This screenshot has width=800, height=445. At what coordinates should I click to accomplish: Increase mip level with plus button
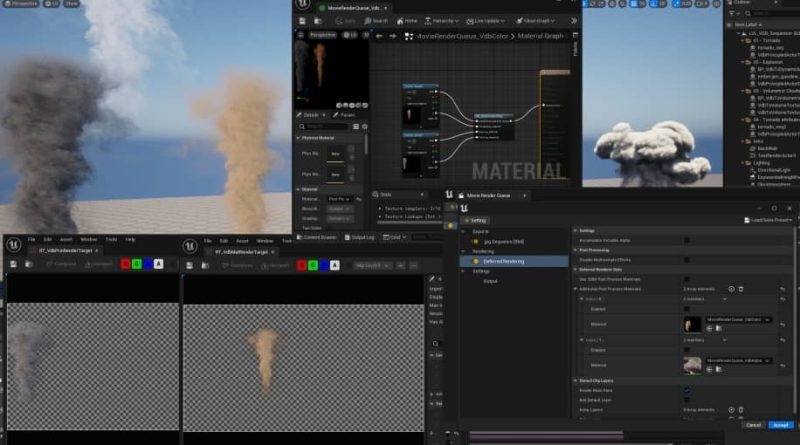pos(401,265)
